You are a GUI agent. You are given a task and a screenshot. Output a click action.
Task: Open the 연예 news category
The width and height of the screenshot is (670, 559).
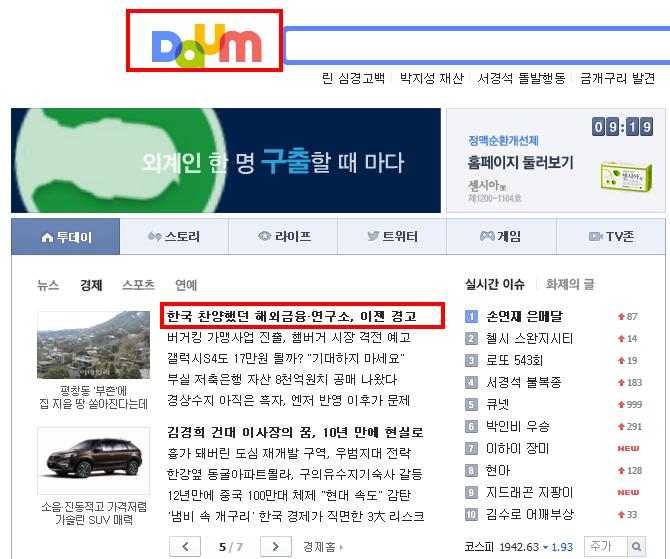tap(186, 285)
